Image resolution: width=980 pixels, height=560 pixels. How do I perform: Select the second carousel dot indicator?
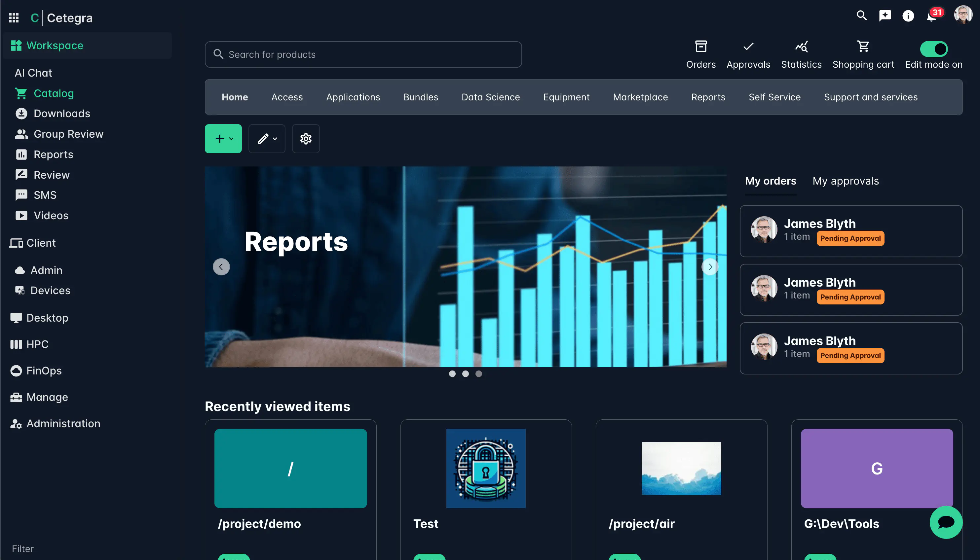tap(466, 374)
